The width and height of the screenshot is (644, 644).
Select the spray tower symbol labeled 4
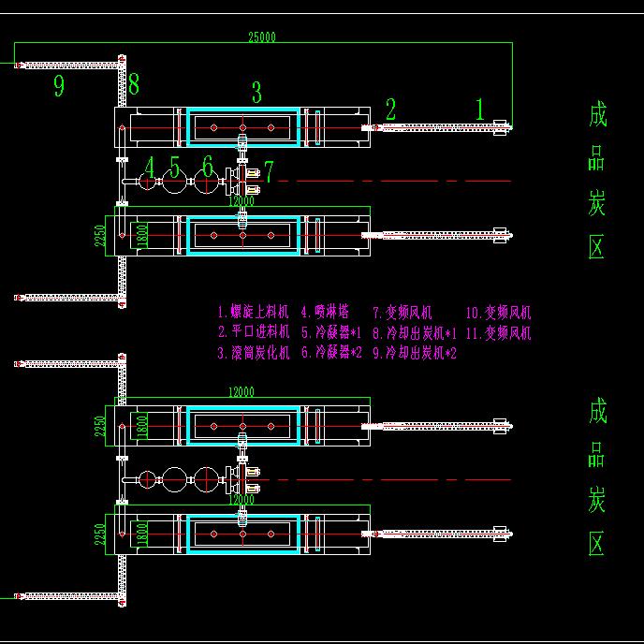pos(148,183)
